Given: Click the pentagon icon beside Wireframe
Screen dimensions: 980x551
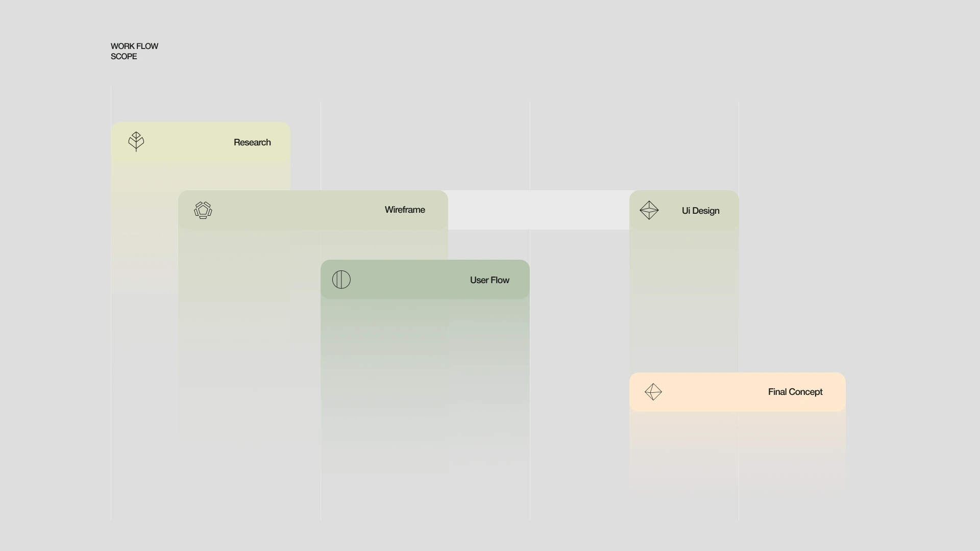Looking at the screenshot, I should [x=203, y=210].
